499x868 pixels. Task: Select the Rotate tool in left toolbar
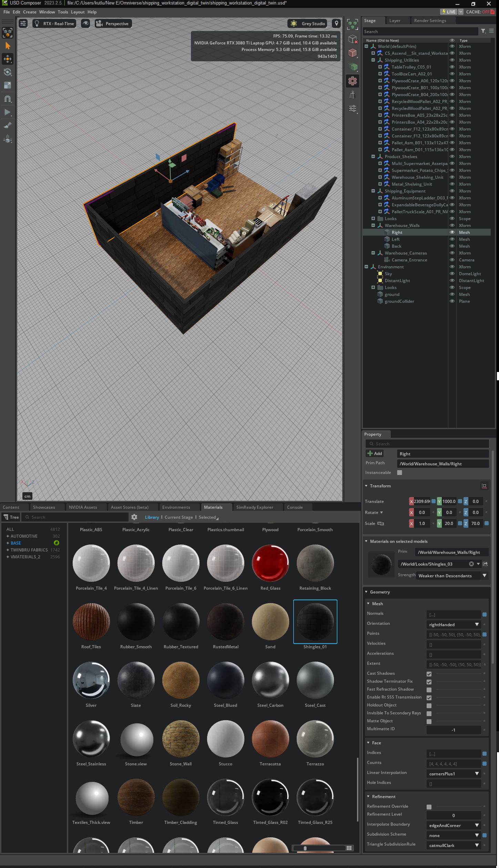8,72
